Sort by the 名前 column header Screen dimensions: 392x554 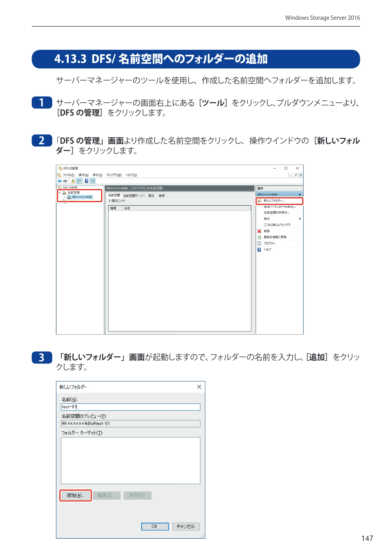click(186, 208)
